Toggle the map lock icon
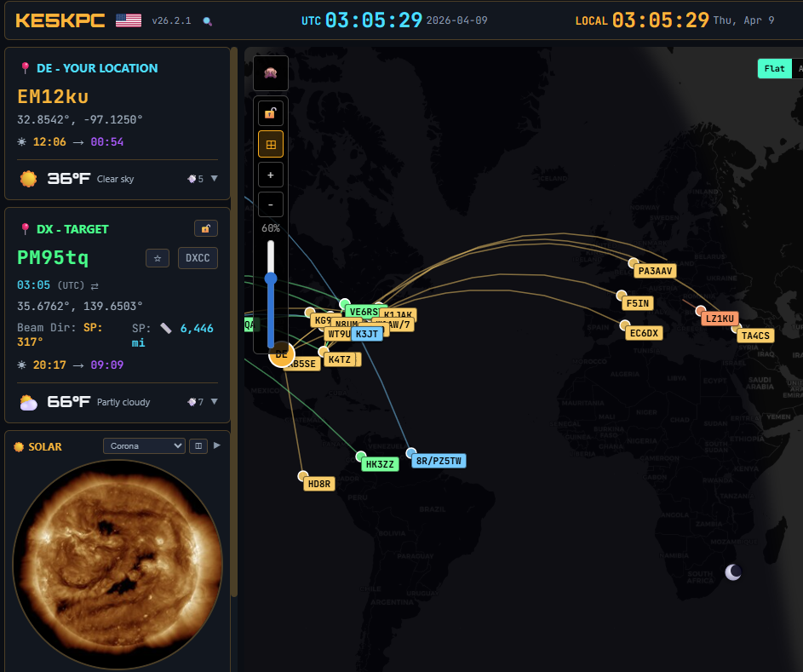The height and width of the screenshot is (672, 803). point(271,112)
